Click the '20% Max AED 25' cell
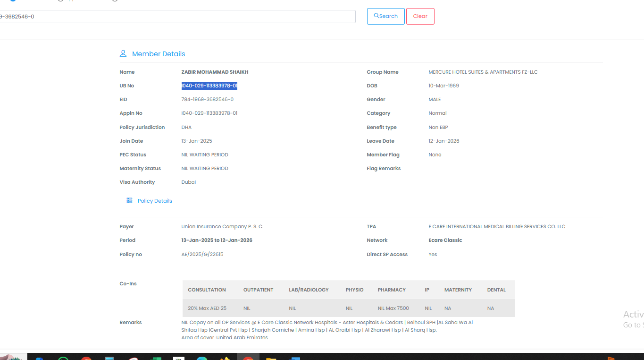The width and height of the screenshot is (644, 360). coord(207,308)
